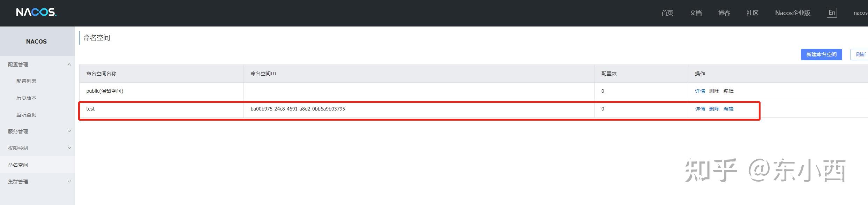The width and height of the screenshot is (868, 205).
Task: Select 命名空间 in the sidebar
Action: click(18, 165)
